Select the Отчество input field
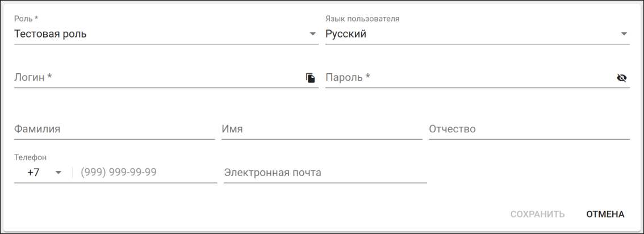Image resolution: width=644 pixels, height=234 pixels. pyautogui.click(x=529, y=129)
